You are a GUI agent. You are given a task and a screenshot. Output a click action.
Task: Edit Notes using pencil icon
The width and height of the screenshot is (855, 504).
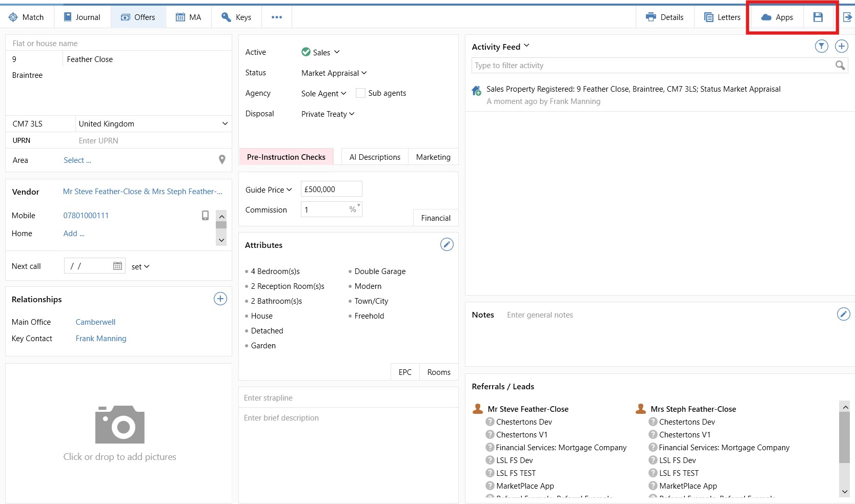tap(843, 314)
